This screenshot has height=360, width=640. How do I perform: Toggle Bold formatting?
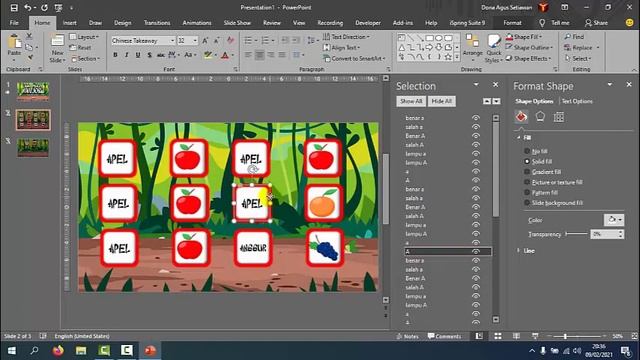(115, 55)
